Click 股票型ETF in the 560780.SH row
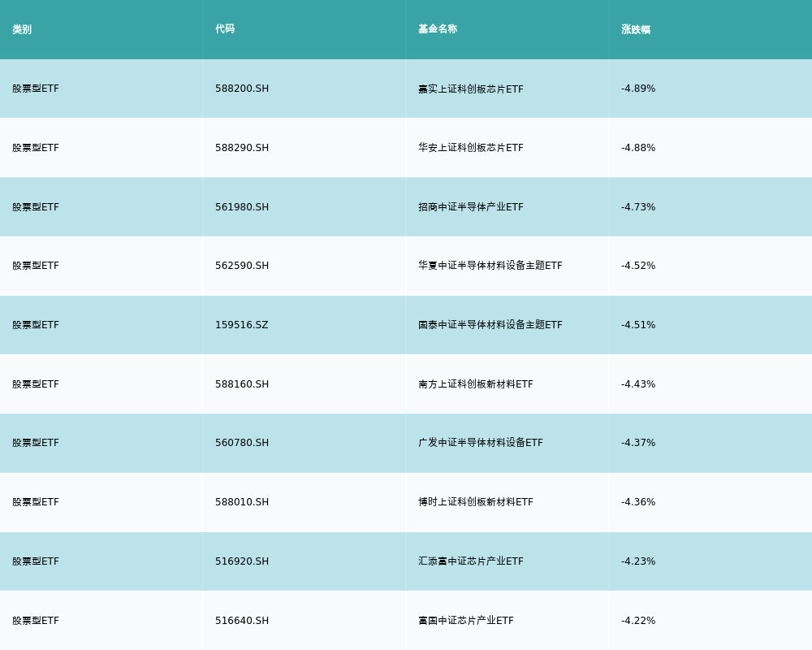This screenshot has width=812, height=650. pos(36,443)
